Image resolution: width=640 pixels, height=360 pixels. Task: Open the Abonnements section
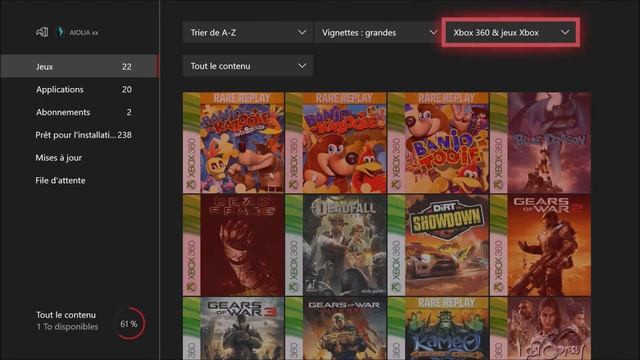point(79,112)
